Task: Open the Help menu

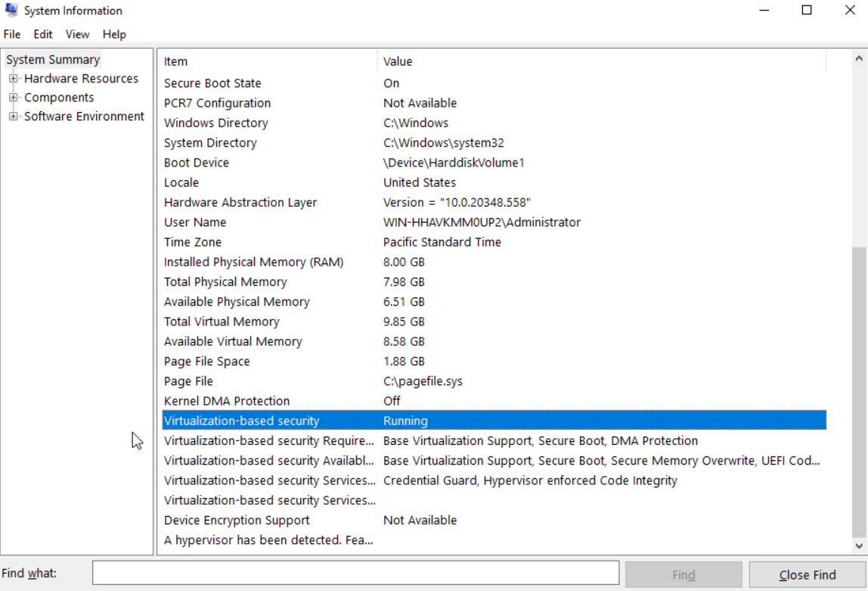Action: click(x=114, y=34)
